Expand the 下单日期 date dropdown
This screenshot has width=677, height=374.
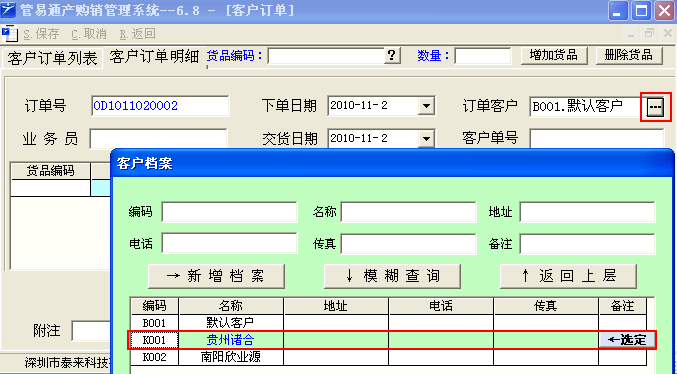click(426, 106)
